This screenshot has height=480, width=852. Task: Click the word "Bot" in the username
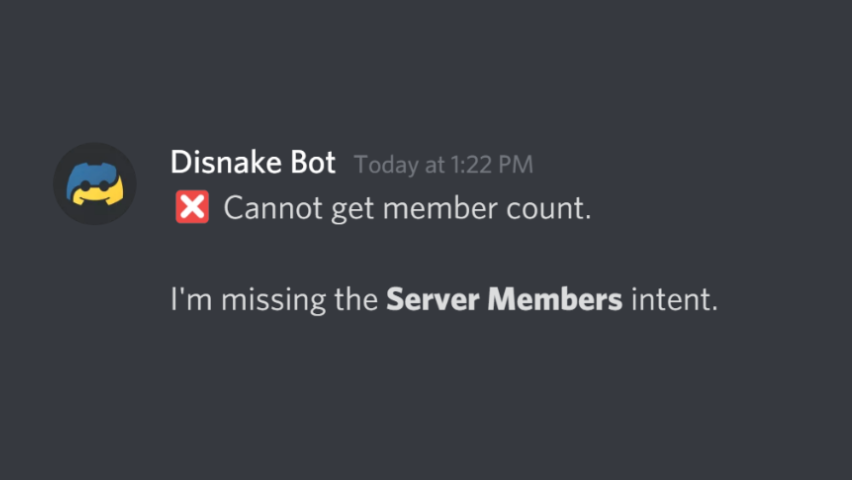[313, 163]
